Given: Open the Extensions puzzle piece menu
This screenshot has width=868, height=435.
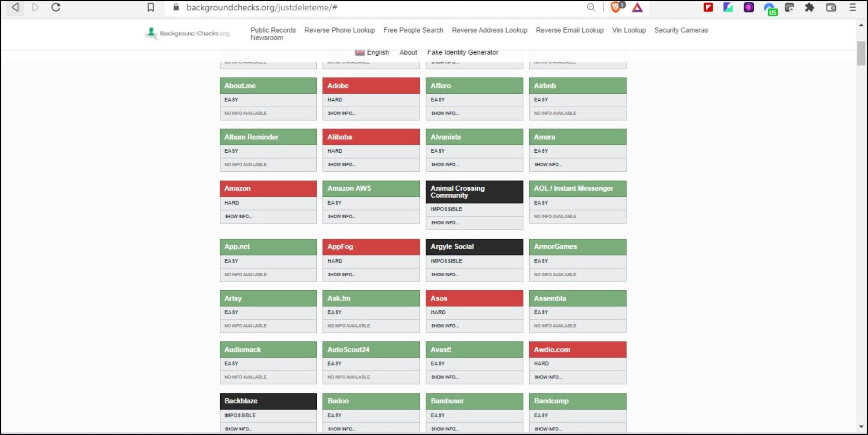Looking at the screenshot, I should pyautogui.click(x=810, y=7).
